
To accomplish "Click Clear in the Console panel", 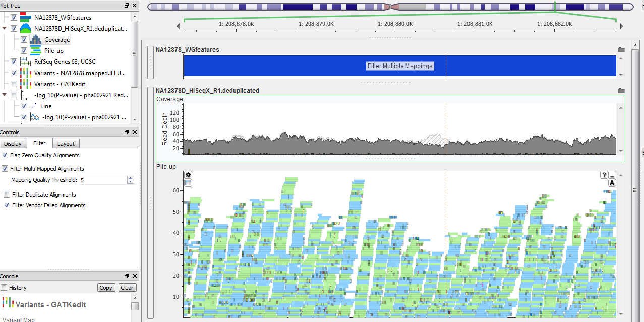I will [x=127, y=287].
